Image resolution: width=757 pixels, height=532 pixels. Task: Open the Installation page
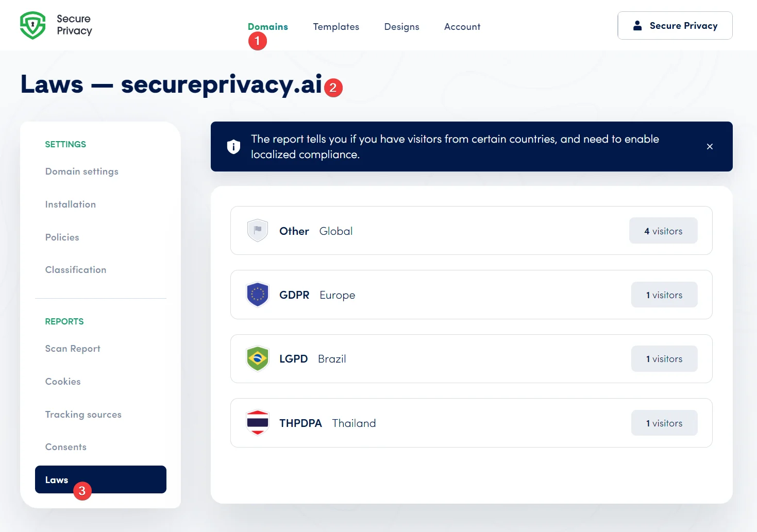(x=70, y=204)
